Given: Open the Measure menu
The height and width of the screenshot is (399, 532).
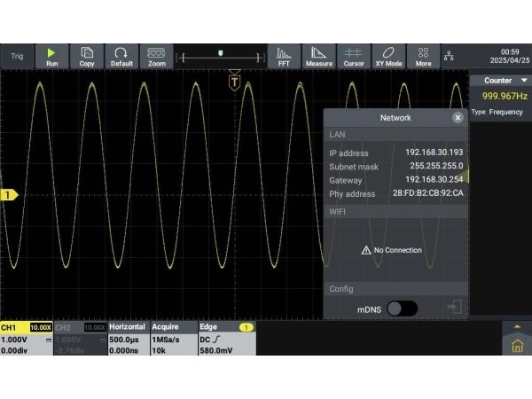Looking at the screenshot, I should (319, 57).
